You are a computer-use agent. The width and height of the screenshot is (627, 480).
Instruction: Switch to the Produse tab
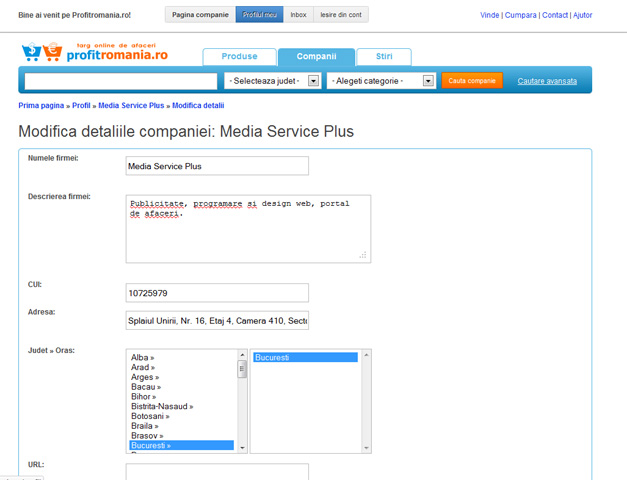click(240, 56)
